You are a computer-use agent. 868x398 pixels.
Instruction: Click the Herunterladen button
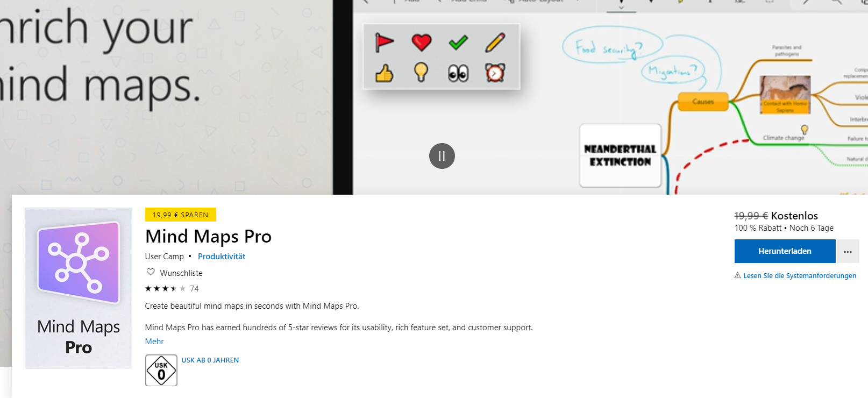[x=785, y=251]
